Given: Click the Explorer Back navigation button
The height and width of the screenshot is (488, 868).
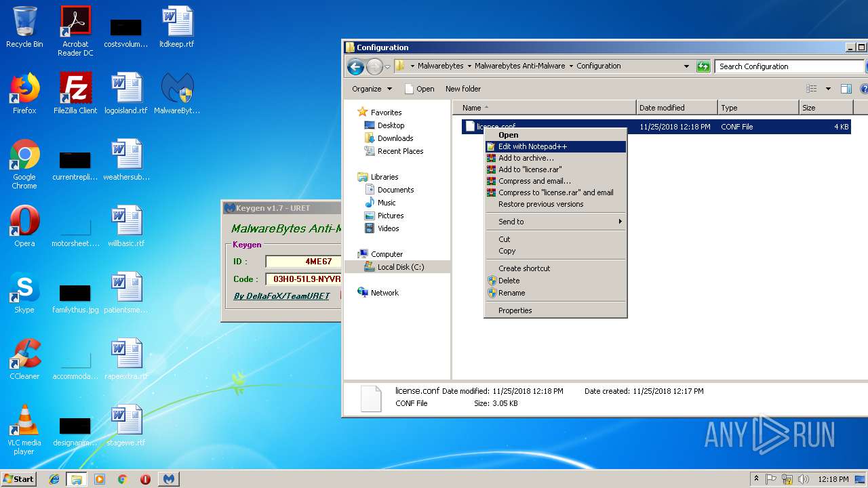Looking at the screenshot, I should [x=355, y=66].
